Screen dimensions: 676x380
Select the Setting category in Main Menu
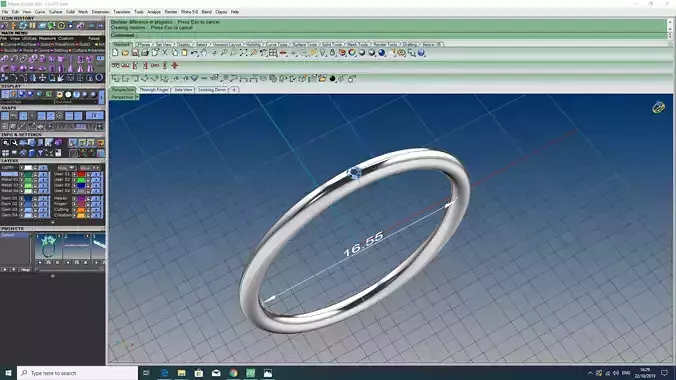pos(59,50)
